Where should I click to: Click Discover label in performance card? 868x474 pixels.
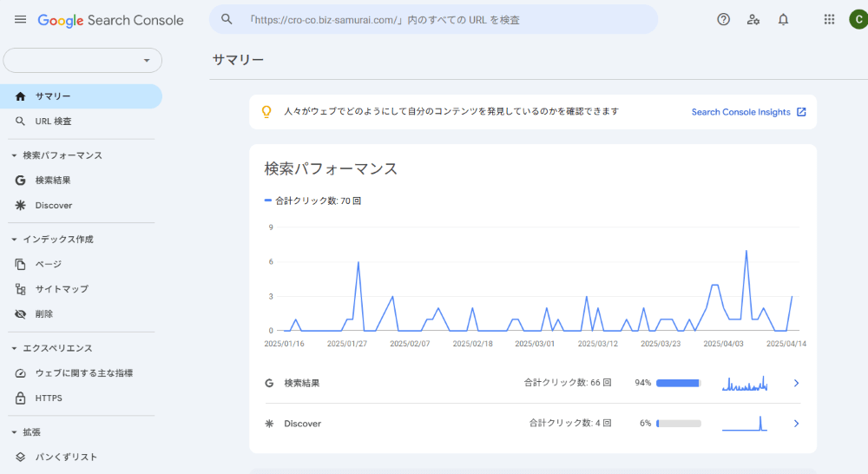click(x=302, y=424)
